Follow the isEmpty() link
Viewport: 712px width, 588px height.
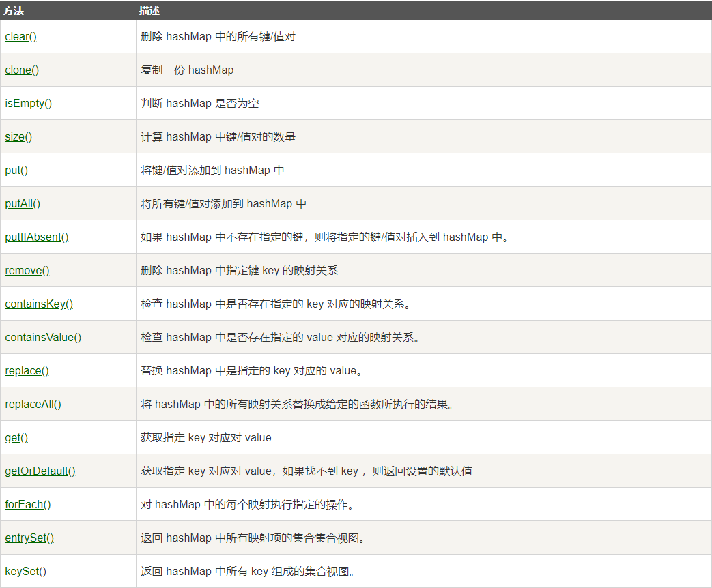point(29,104)
